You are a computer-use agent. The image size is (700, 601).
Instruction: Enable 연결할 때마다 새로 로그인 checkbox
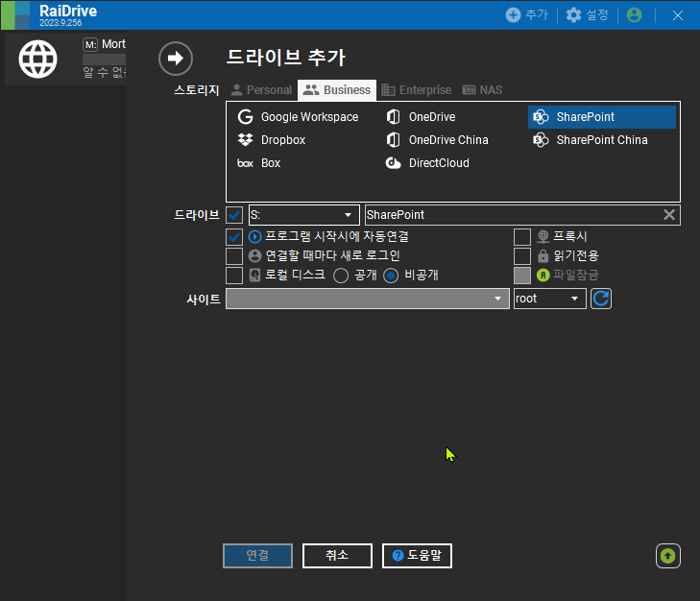[x=234, y=256]
